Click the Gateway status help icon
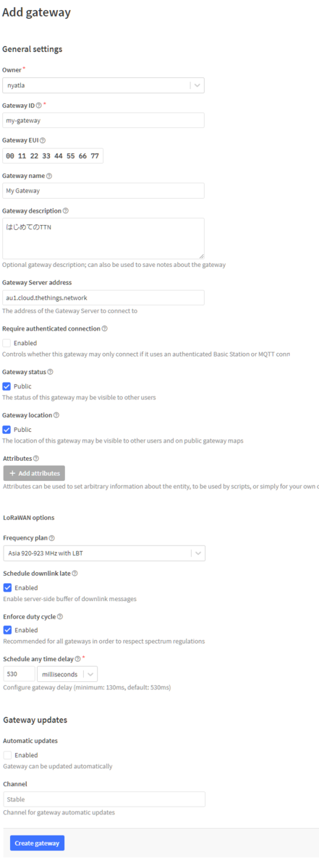 pos(51,372)
